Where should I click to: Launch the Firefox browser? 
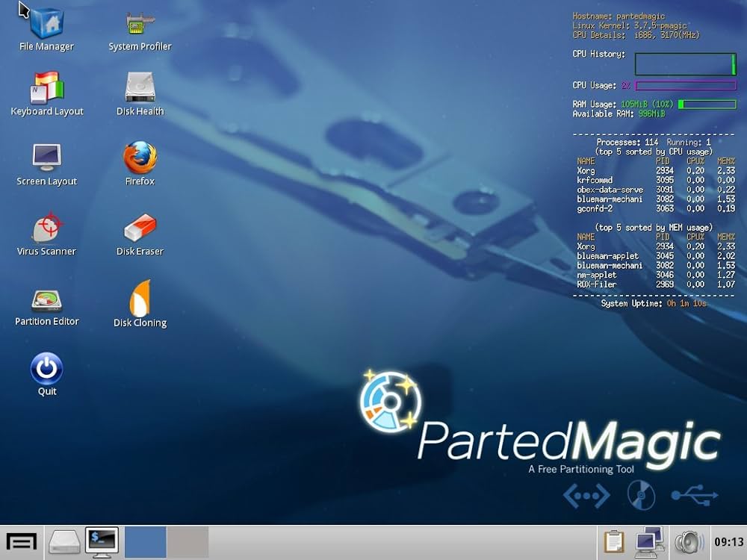click(x=140, y=158)
